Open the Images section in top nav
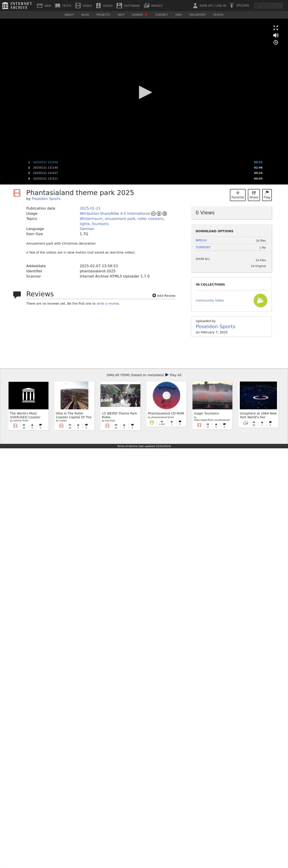 point(153,5)
